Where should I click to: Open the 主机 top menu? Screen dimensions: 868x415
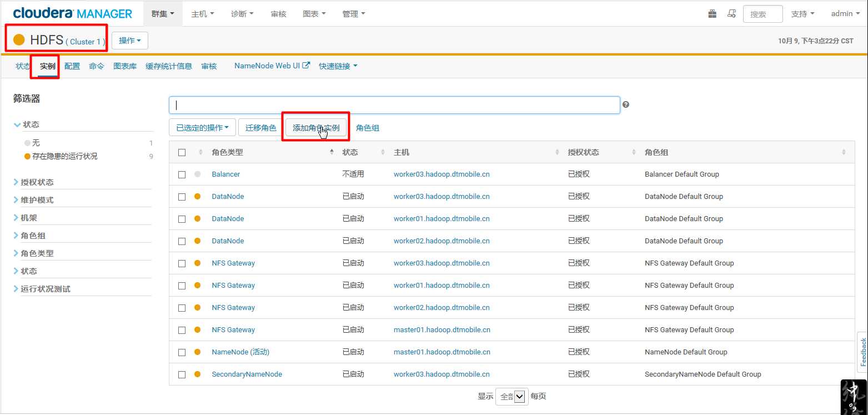click(203, 14)
